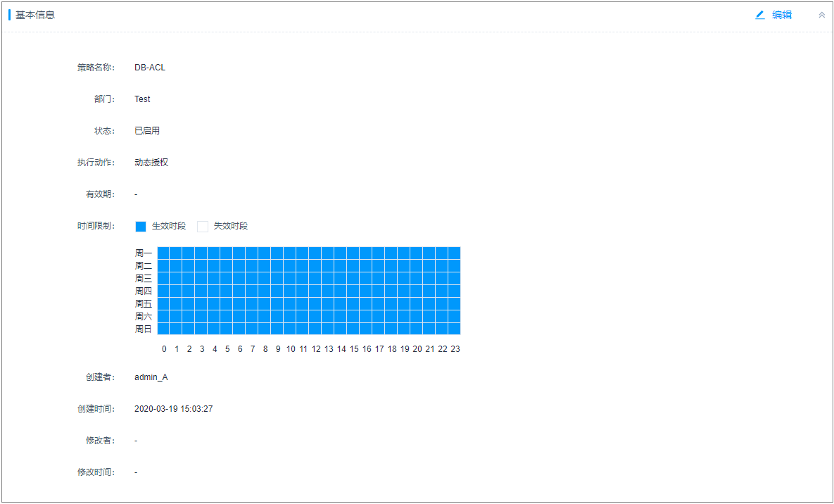Click the hour 12 column label
Screen dimensions: 834x504
[316, 348]
